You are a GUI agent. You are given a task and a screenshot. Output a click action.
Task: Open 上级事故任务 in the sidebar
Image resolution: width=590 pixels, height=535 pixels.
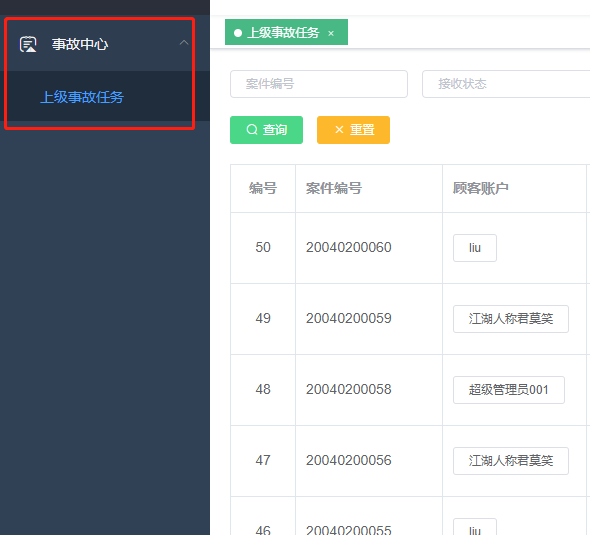click(82, 97)
